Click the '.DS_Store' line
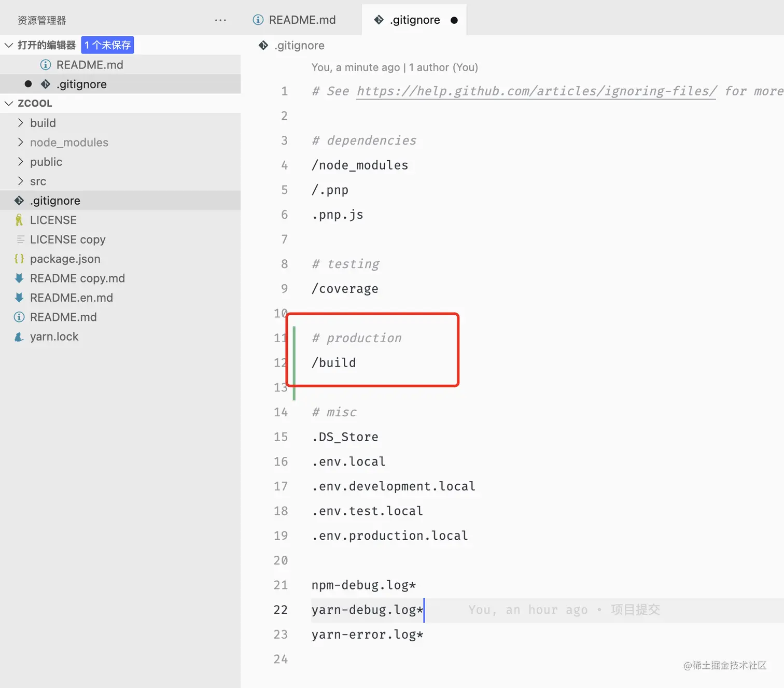This screenshot has height=688, width=784. (345, 437)
